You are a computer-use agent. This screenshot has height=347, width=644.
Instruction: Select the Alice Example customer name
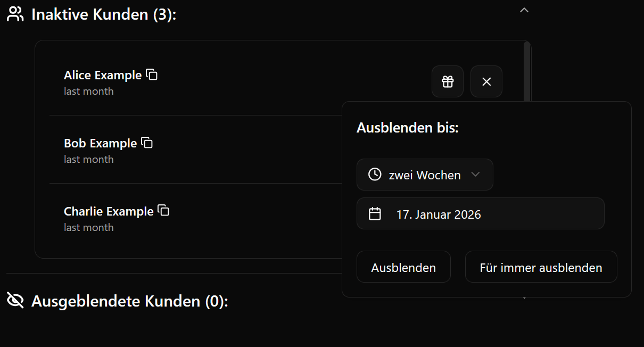pos(103,76)
